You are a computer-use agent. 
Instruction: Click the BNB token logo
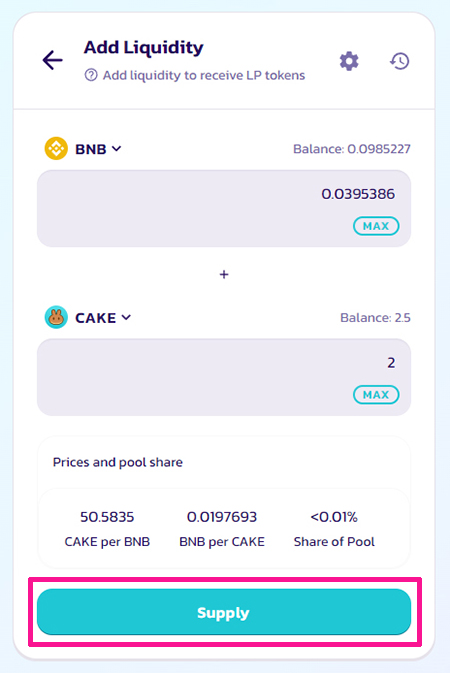pyautogui.click(x=56, y=149)
